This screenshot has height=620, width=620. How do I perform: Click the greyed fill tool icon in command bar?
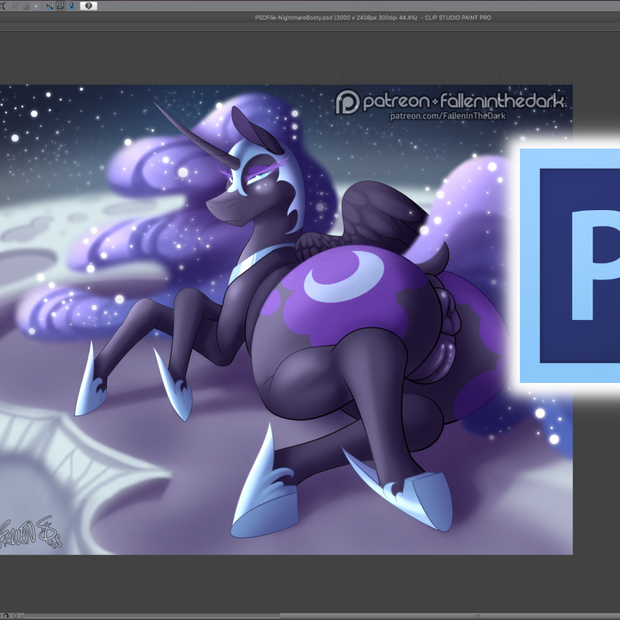point(26,6)
